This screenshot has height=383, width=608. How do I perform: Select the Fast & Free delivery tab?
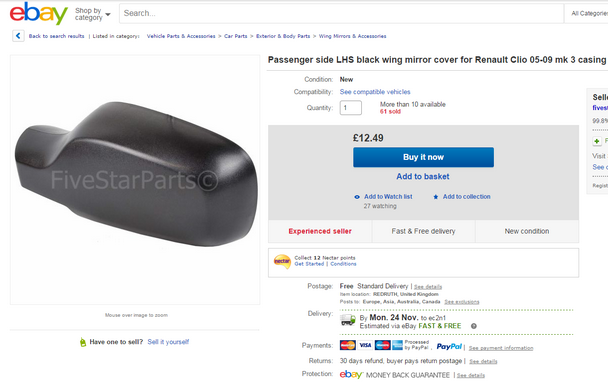[423, 231]
